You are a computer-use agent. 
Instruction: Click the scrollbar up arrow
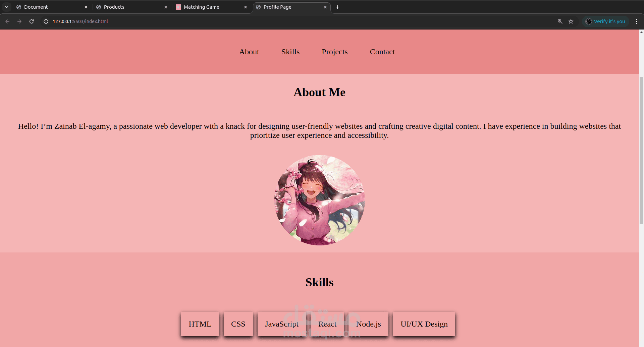click(641, 32)
